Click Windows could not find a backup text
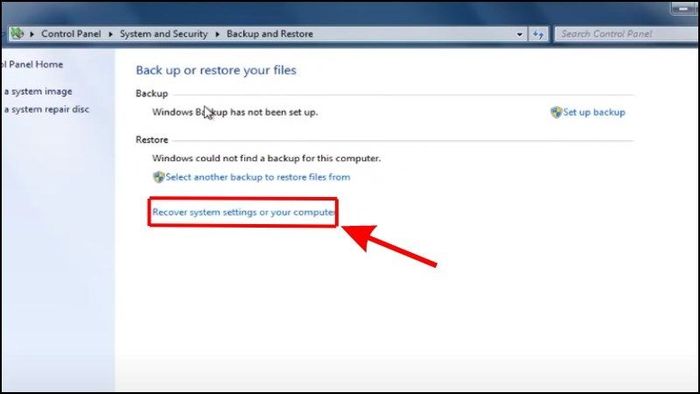 click(267, 158)
